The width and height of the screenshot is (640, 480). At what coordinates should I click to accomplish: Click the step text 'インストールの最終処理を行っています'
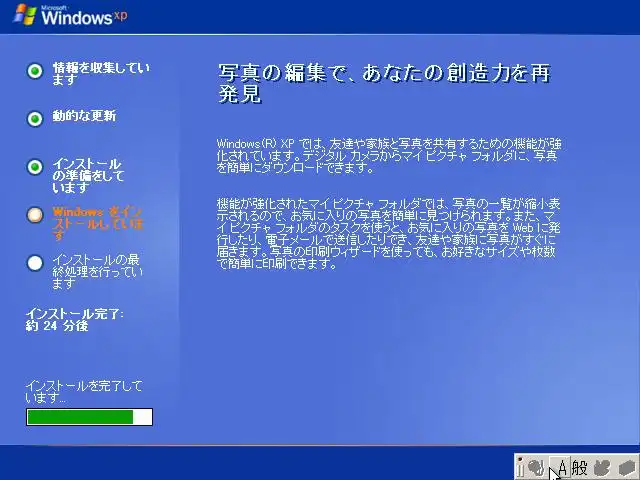(x=98, y=271)
